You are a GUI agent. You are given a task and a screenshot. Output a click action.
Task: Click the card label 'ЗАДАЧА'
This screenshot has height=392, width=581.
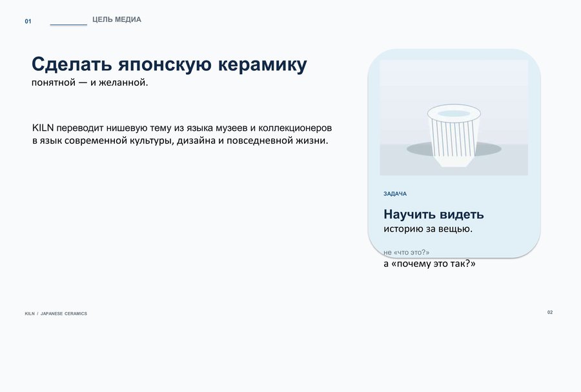click(395, 193)
